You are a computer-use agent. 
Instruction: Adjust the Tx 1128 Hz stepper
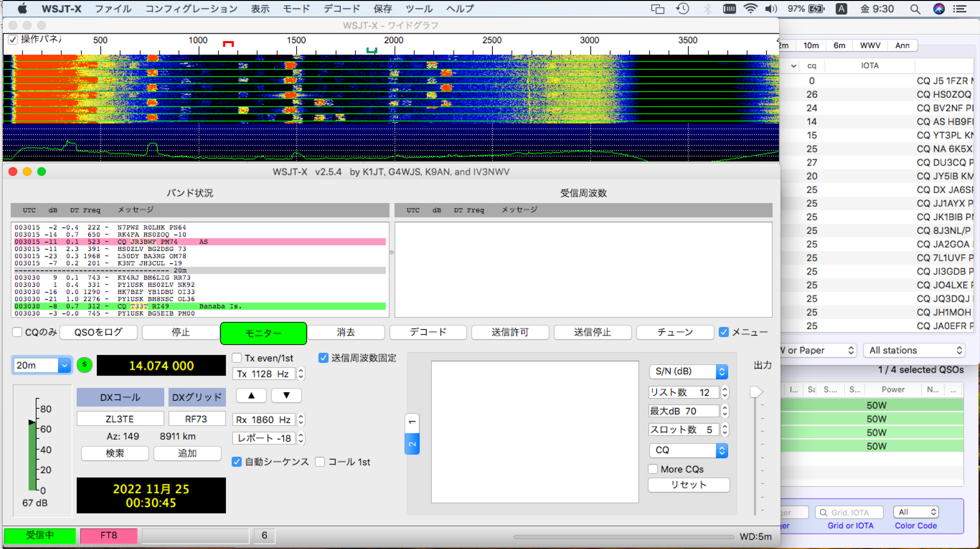coord(301,374)
